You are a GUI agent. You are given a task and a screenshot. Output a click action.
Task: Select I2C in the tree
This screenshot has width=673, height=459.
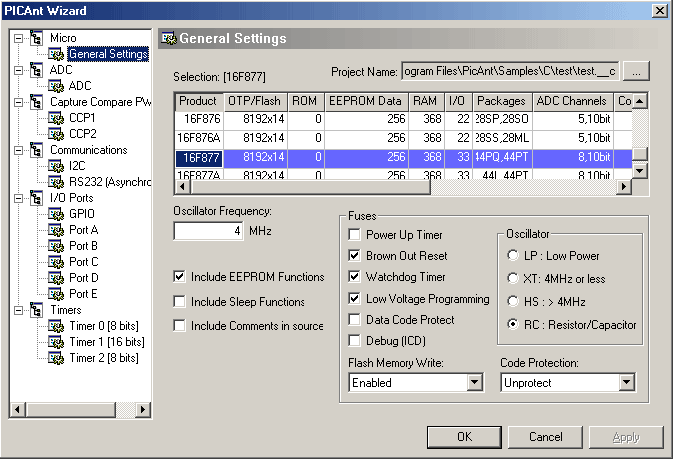coord(77,166)
